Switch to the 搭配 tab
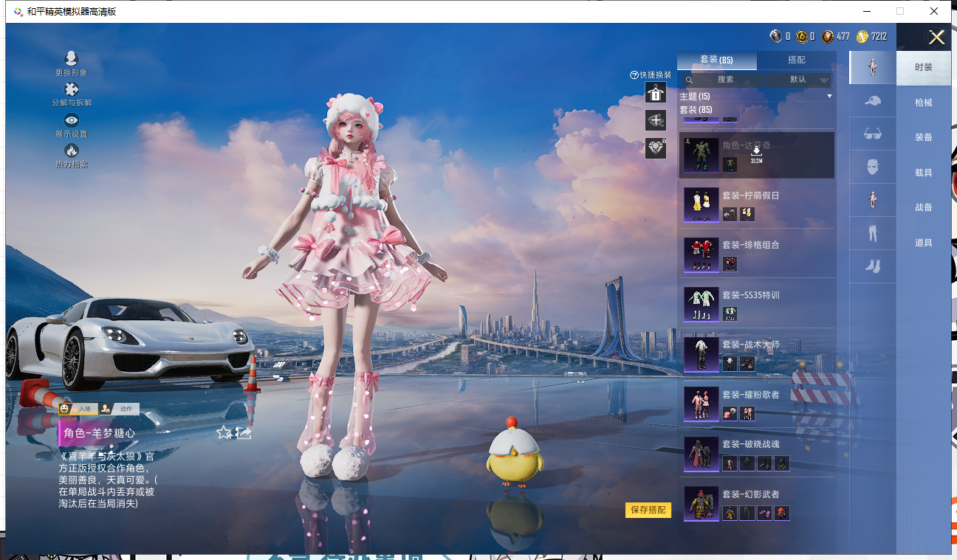This screenshot has height=560, width=957. point(796,60)
